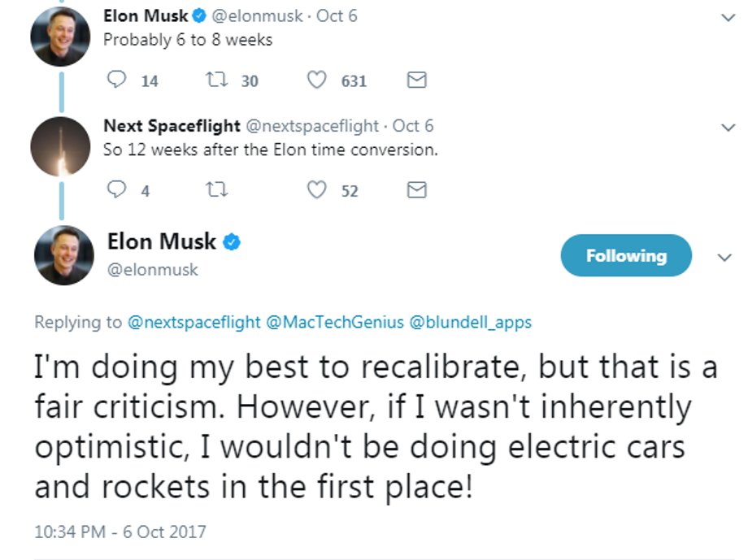Click envelope icon under Next Spaceflight tweet
Screen dimensions: 748x560
click(416, 190)
